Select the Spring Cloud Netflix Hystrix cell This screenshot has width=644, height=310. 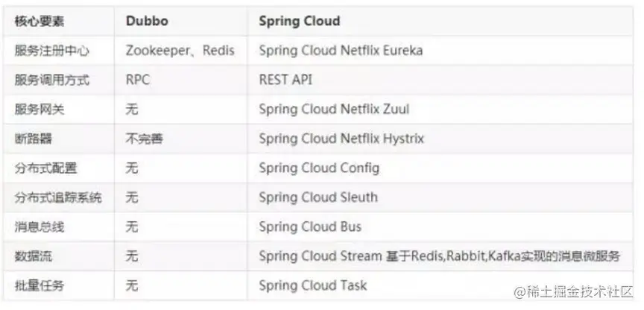341,139
